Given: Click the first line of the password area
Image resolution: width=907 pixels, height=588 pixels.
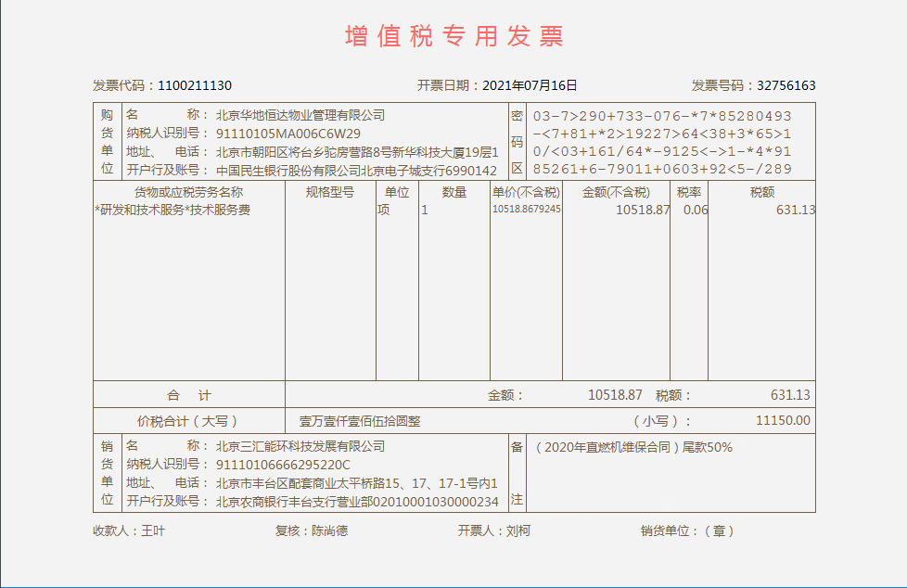Looking at the screenshot, I should [x=662, y=116].
